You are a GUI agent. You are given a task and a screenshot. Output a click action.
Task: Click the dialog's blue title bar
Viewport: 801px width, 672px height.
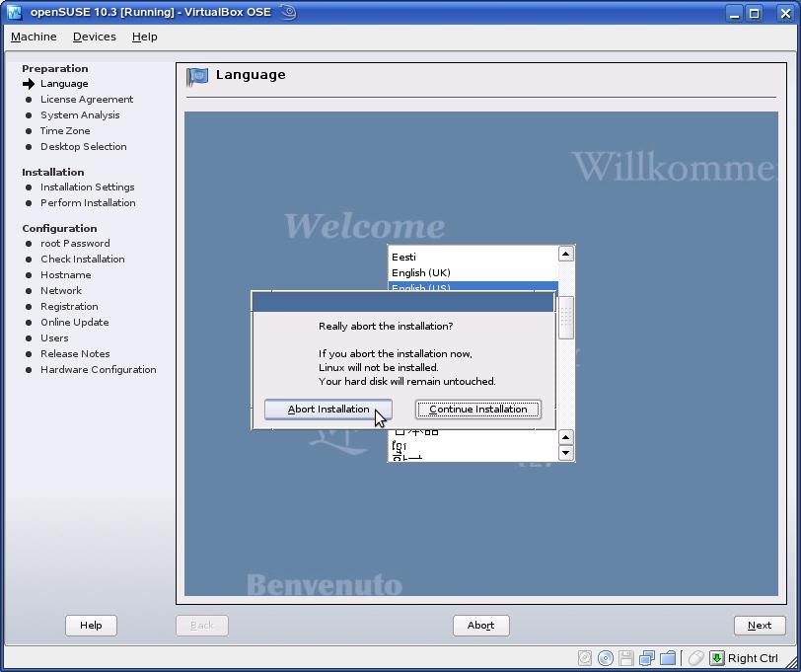[403, 302]
